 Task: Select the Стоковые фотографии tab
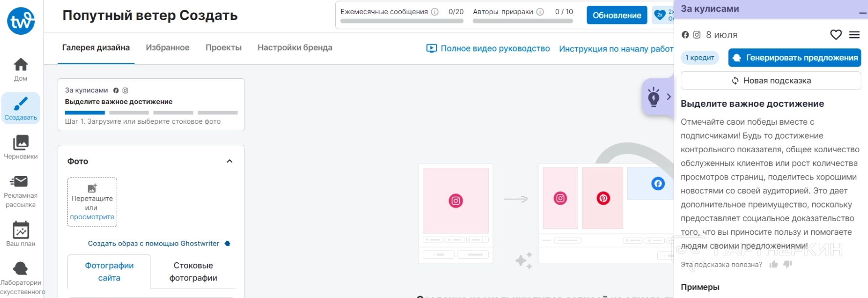(193, 272)
